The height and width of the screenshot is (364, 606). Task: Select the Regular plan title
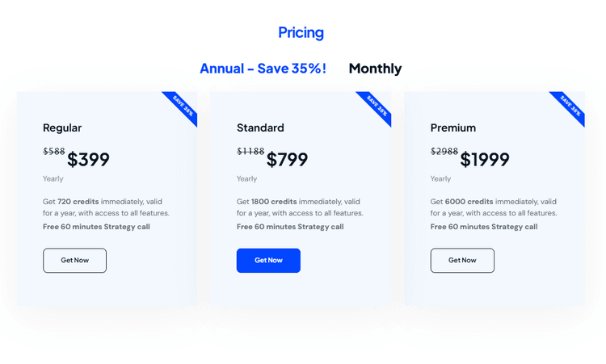62,128
